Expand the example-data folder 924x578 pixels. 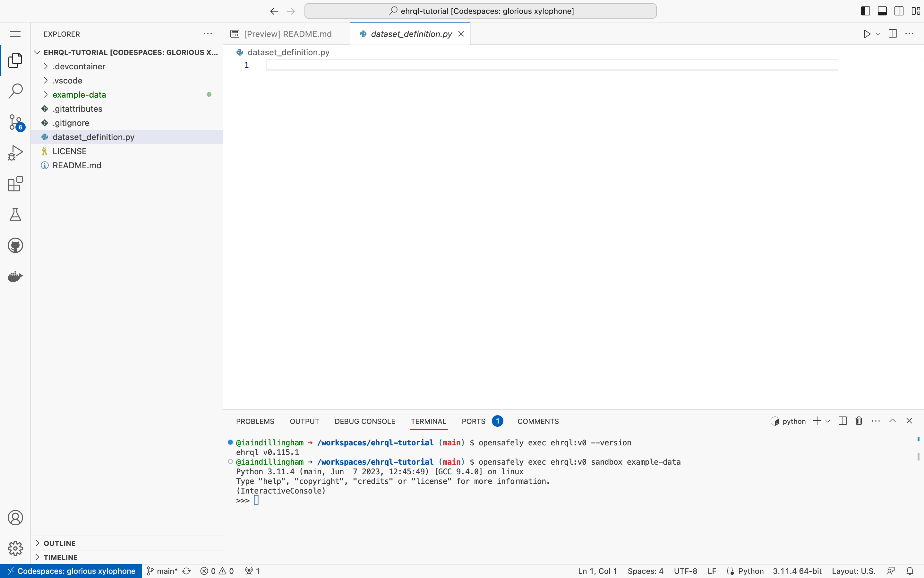click(x=126, y=95)
